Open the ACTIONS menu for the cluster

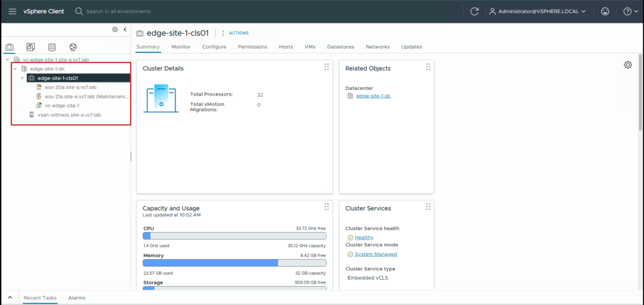[235, 33]
